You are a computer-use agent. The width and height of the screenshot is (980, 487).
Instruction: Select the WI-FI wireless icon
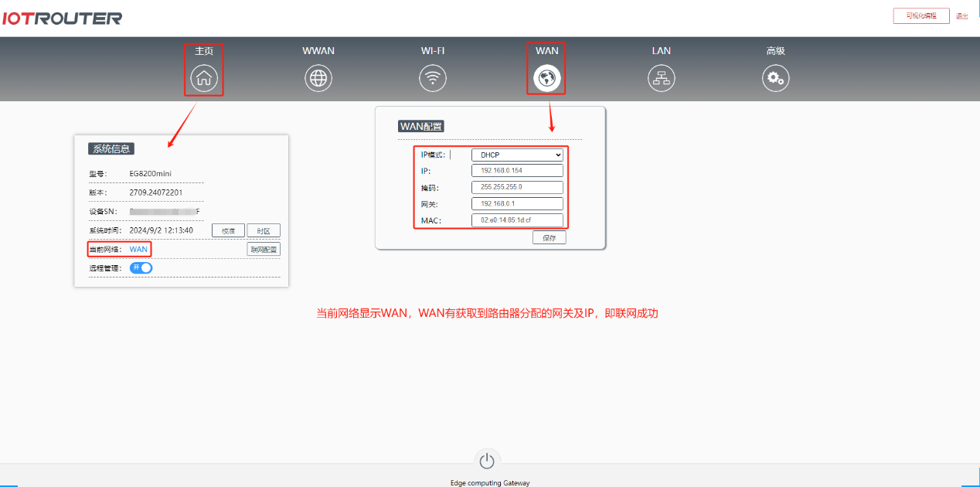pos(432,77)
